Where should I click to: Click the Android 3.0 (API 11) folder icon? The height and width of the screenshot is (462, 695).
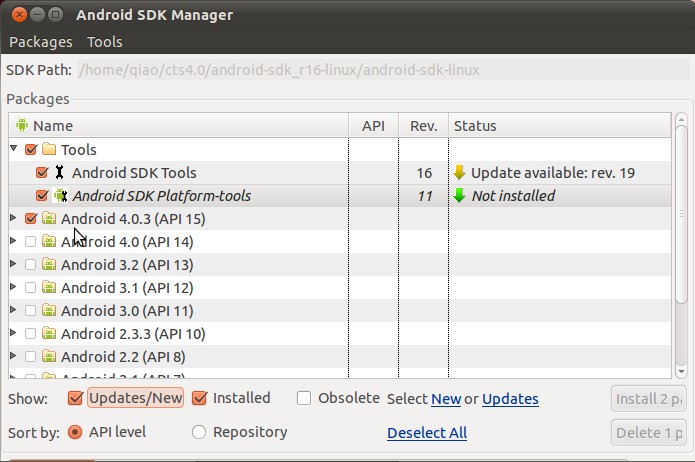[x=49, y=310]
